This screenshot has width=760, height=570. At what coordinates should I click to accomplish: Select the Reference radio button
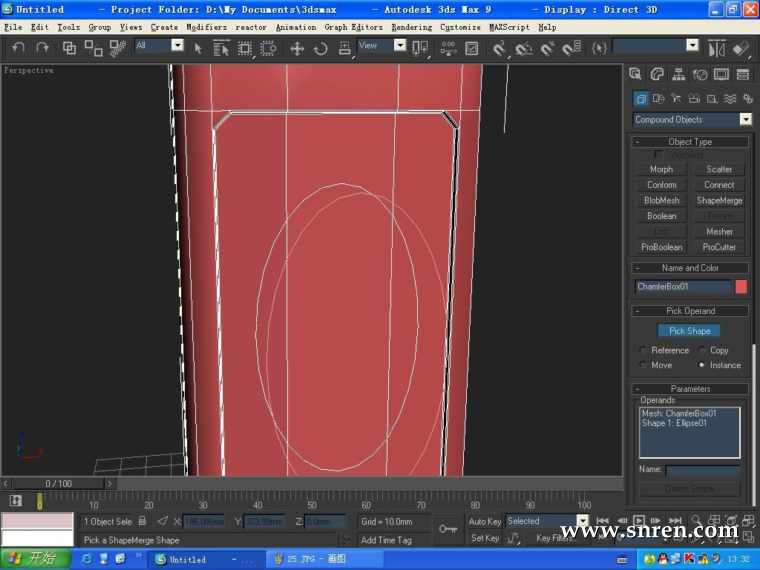tap(643, 351)
